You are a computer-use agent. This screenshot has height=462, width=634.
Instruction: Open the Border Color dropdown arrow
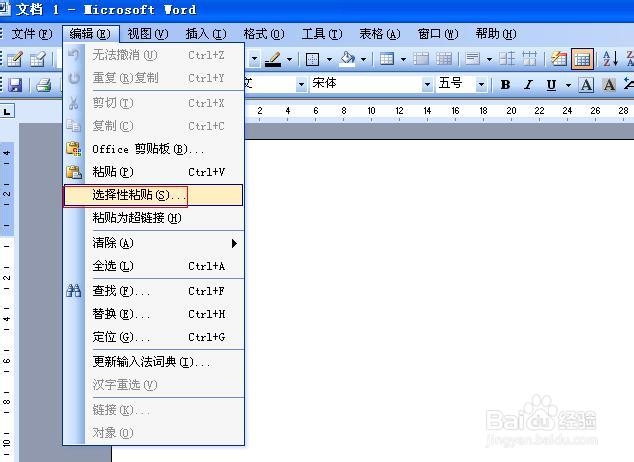pos(289,59)
